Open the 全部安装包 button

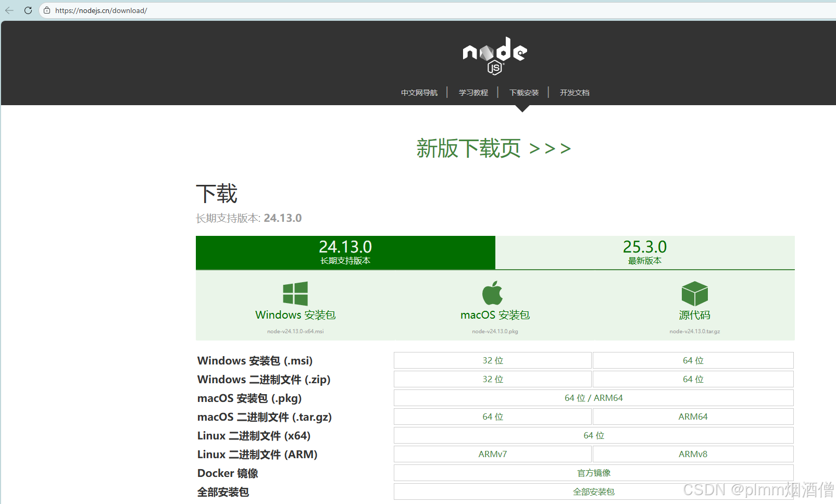pos(594,492)
